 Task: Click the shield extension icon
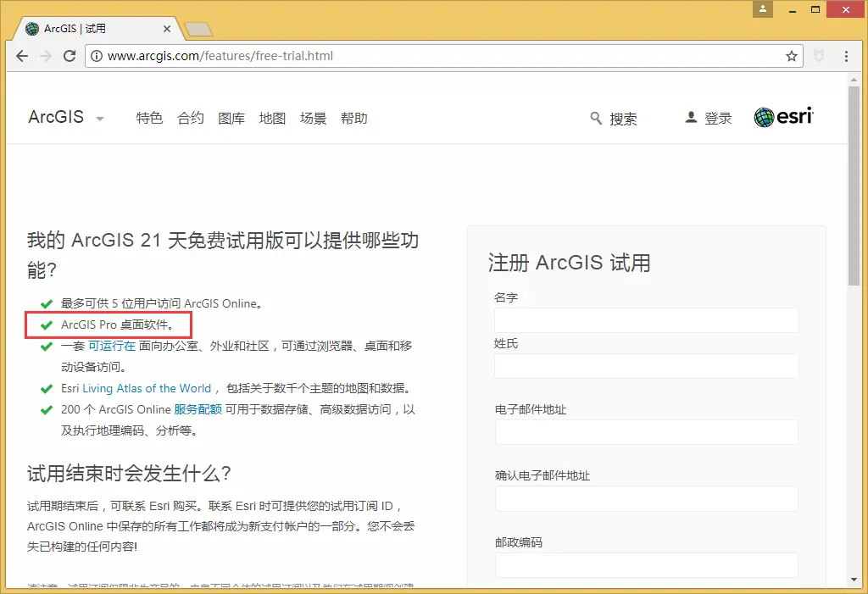point(819,55)
